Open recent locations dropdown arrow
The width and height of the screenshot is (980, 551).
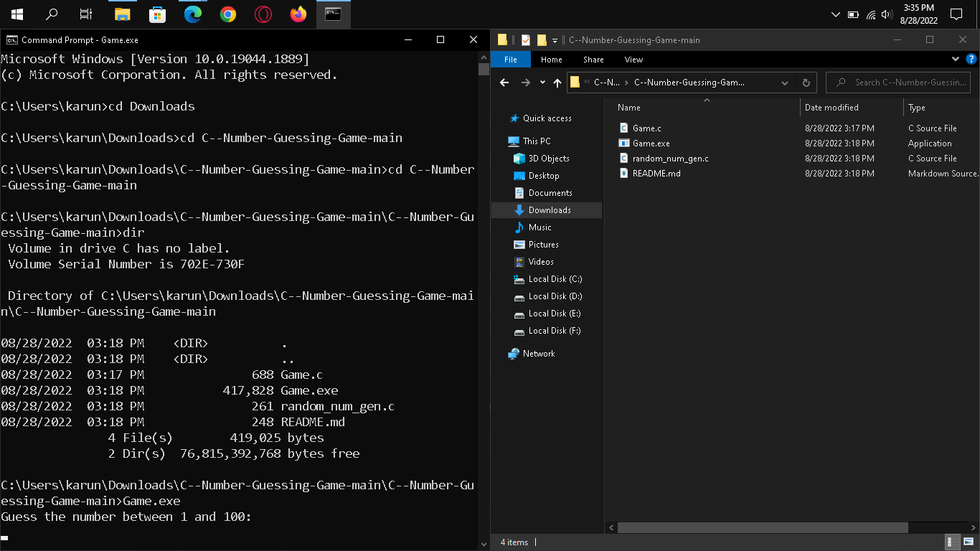pos(542,83)
